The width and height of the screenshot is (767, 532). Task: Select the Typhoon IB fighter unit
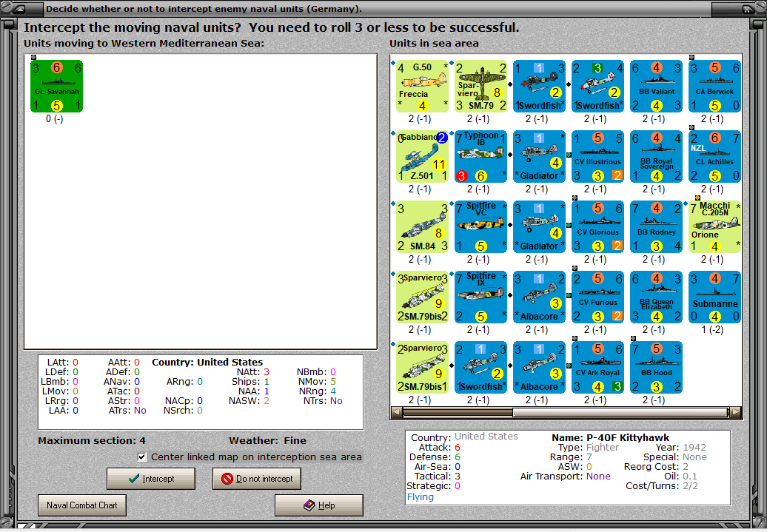tap(480, 156)
